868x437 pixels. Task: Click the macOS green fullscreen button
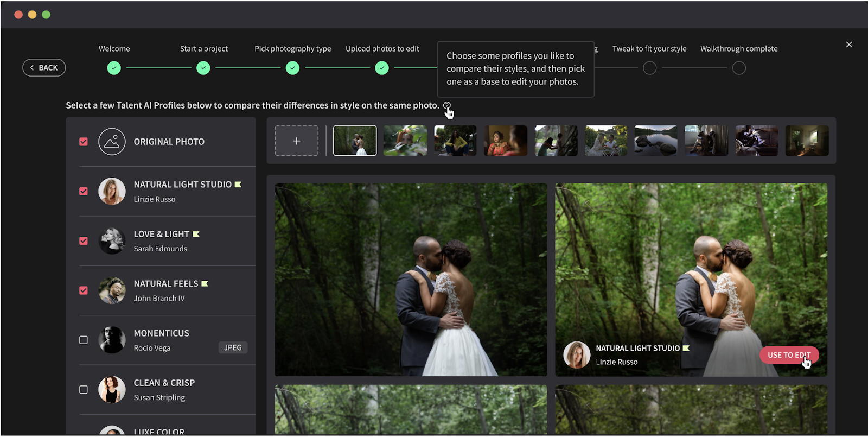click(x=46, y=15)
